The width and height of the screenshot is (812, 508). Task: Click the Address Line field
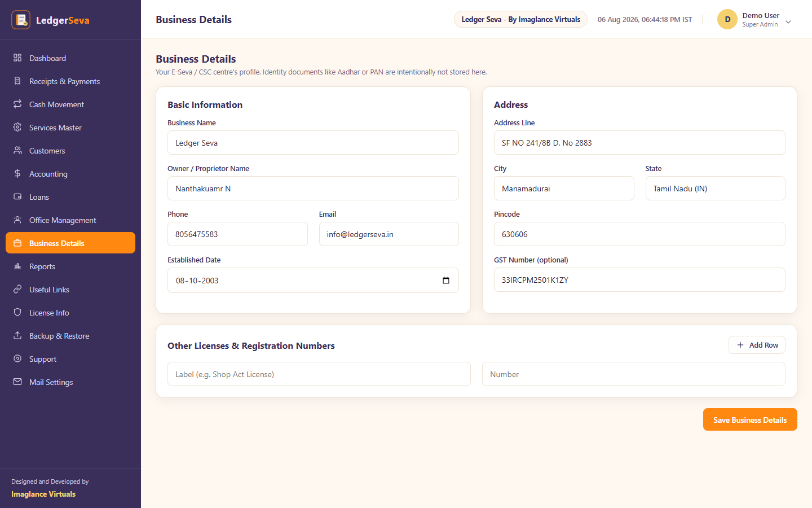pyautogui.click(x=639, y=143)
